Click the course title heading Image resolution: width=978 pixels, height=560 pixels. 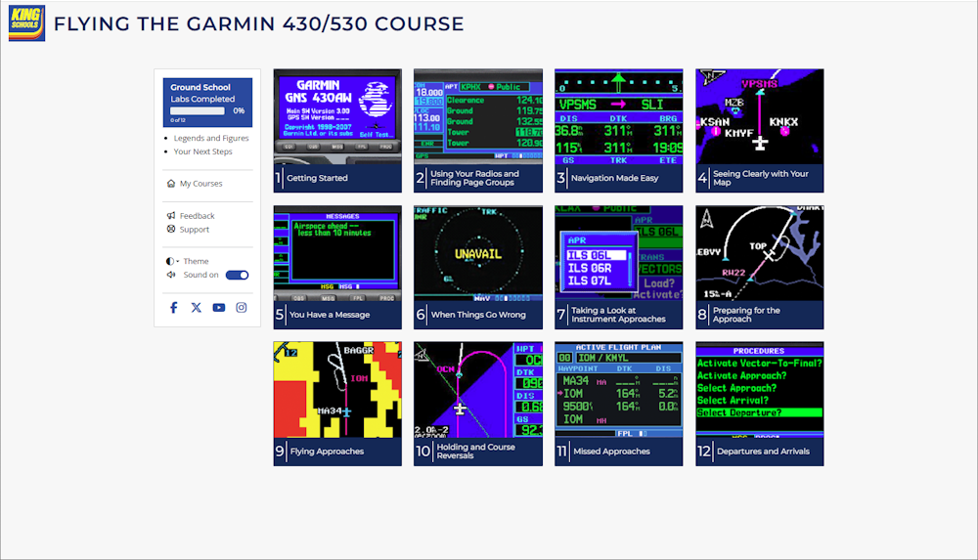259,23
